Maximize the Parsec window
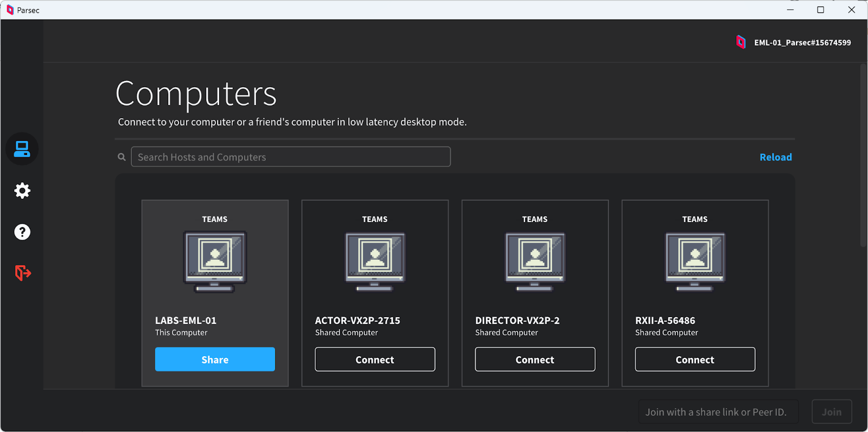 (821, 10)
